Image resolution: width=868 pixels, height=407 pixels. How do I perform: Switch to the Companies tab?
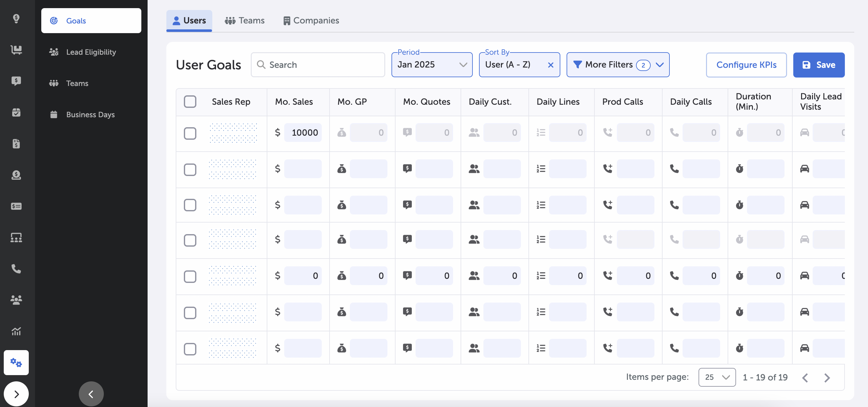click(311, 21)
